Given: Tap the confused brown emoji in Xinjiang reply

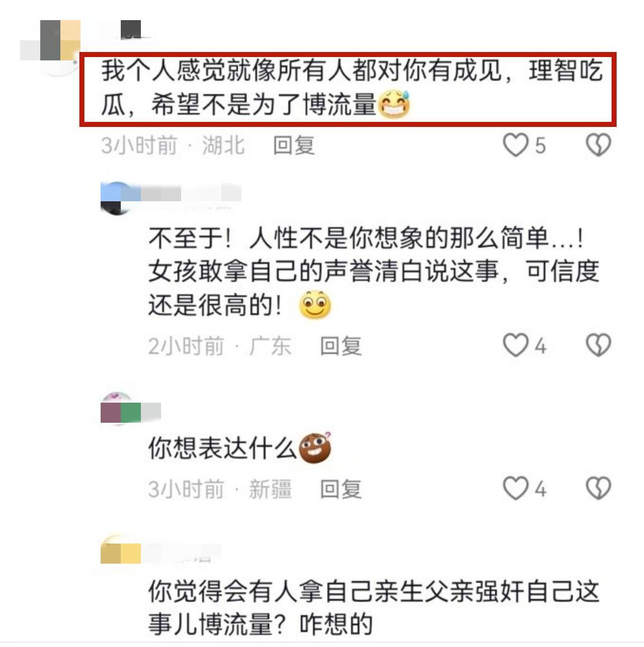Looking at the screenshot, I should 315,448.
